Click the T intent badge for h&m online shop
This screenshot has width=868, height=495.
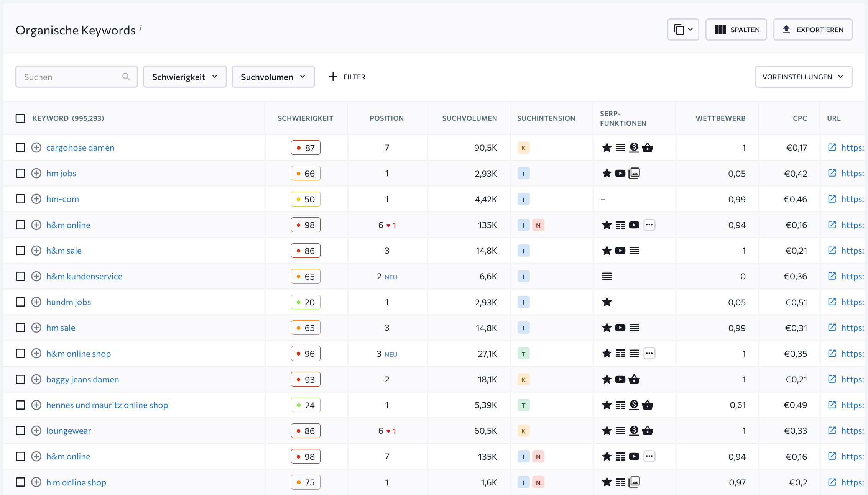523,353
